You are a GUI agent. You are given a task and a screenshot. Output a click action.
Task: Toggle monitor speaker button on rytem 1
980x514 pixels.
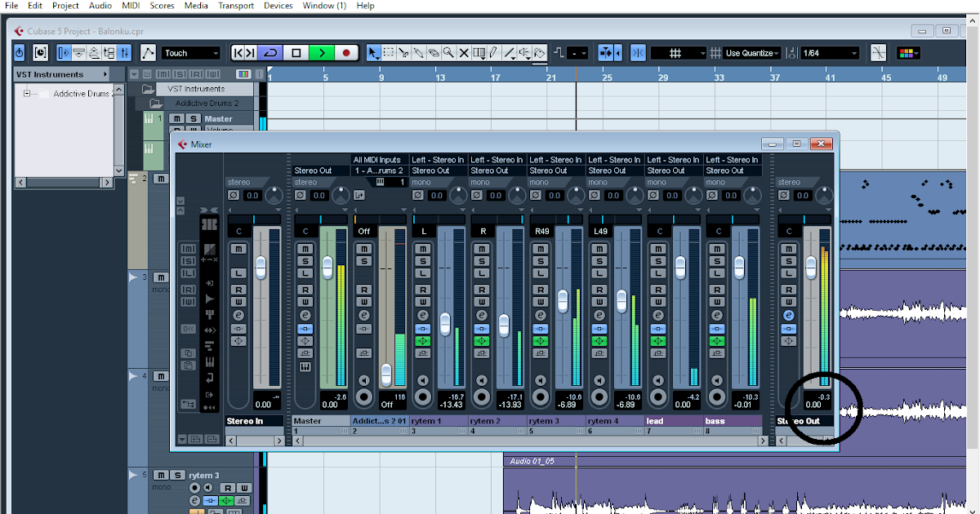[422, 379]
